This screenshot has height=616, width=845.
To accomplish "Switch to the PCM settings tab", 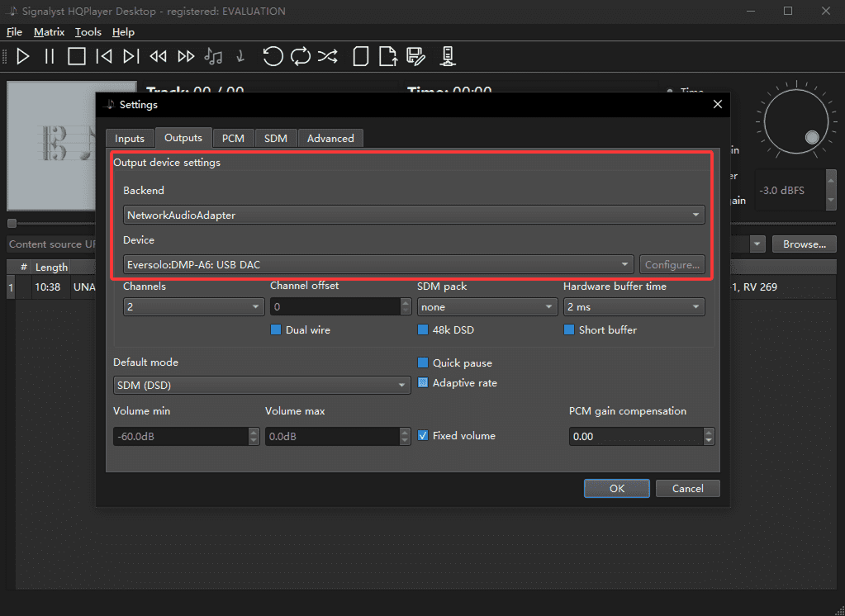I will 233,138.
